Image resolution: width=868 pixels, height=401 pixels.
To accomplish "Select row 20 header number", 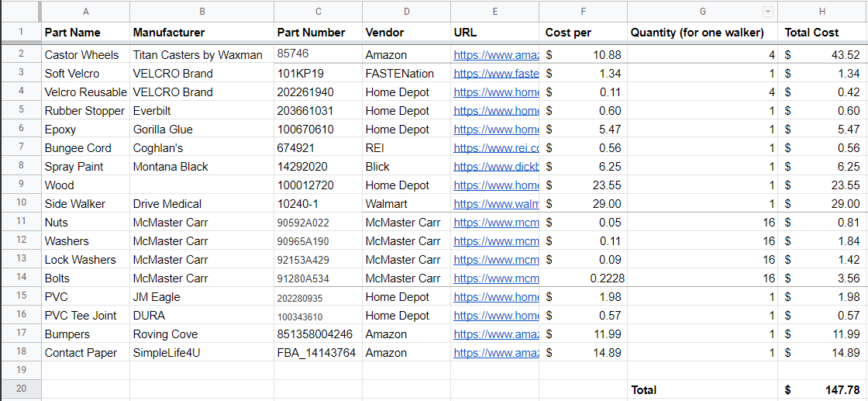I will 20,390.
